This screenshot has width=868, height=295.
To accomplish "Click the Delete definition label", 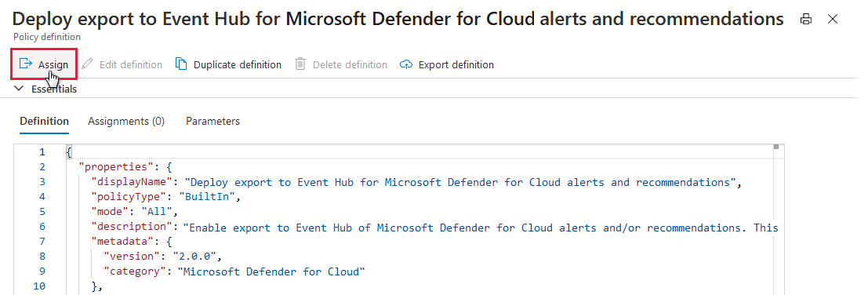I will [350, 65].
